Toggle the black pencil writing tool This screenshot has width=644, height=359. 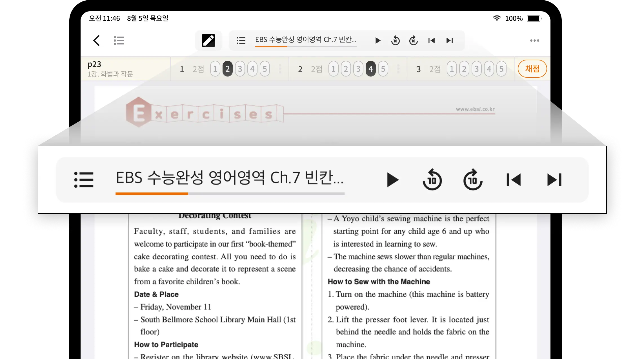pos(208,41)
